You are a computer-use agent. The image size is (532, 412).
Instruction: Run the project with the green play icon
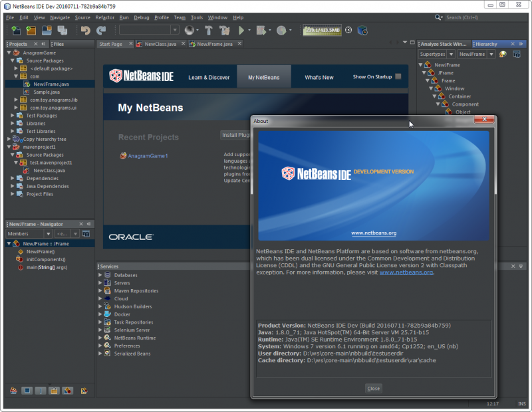241,30
